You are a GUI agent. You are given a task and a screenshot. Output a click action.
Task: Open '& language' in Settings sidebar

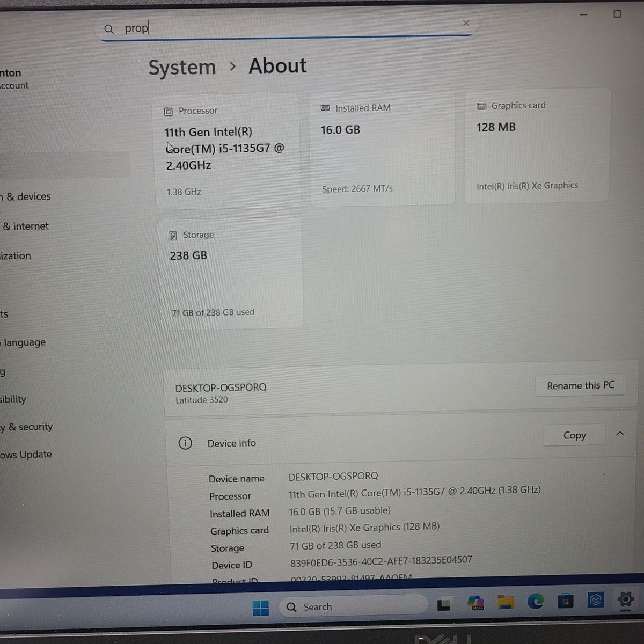23,342
